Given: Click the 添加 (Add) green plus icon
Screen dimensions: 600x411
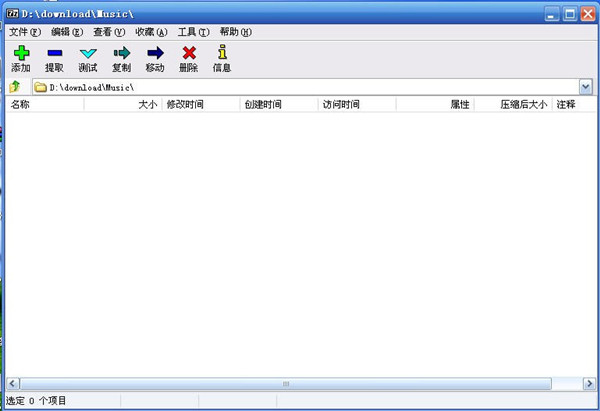Looking at the screenshot, I should click(x=21, y=53).
